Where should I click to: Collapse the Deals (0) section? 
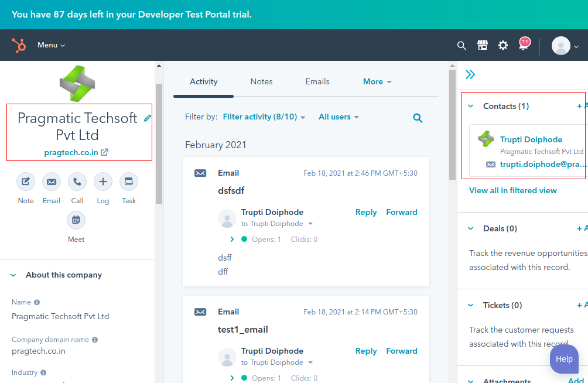(x=471, y=228)
